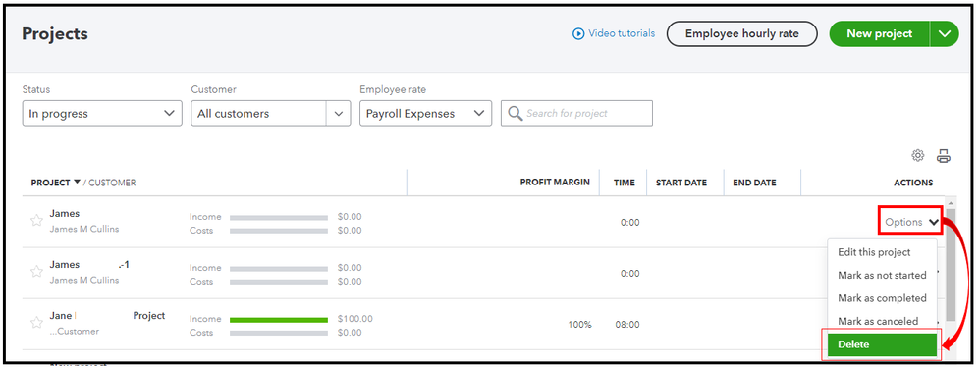
Task: Click the print list icon
Action: point(944,156)
